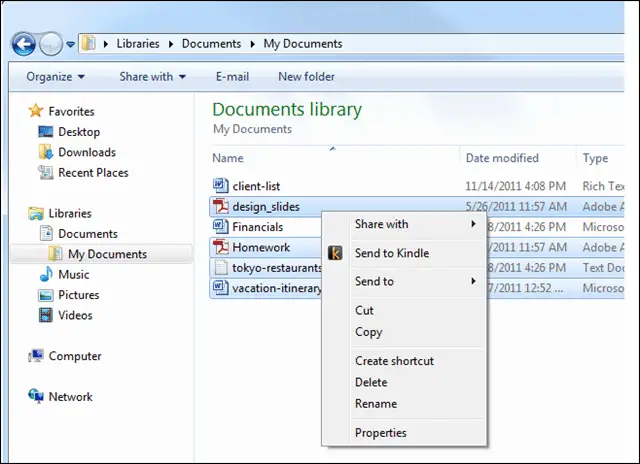Go to Documents breadcrumb in address bar
Screen dimensions: 640x464
point(211,44)
